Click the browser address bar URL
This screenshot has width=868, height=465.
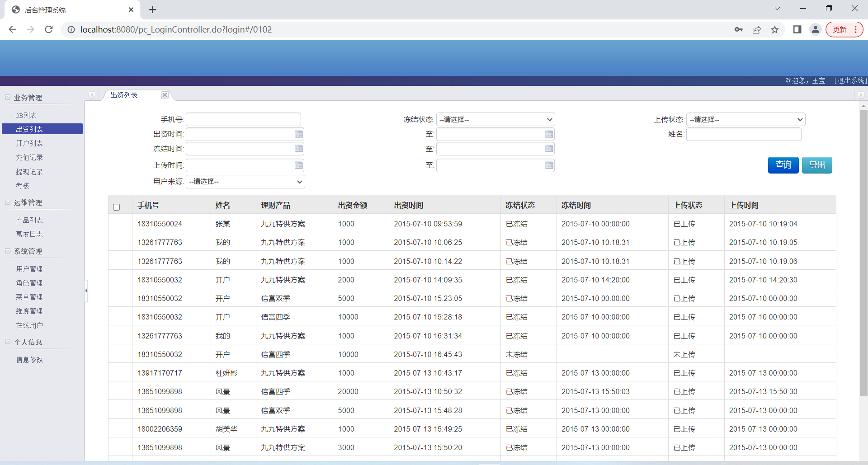176,29
